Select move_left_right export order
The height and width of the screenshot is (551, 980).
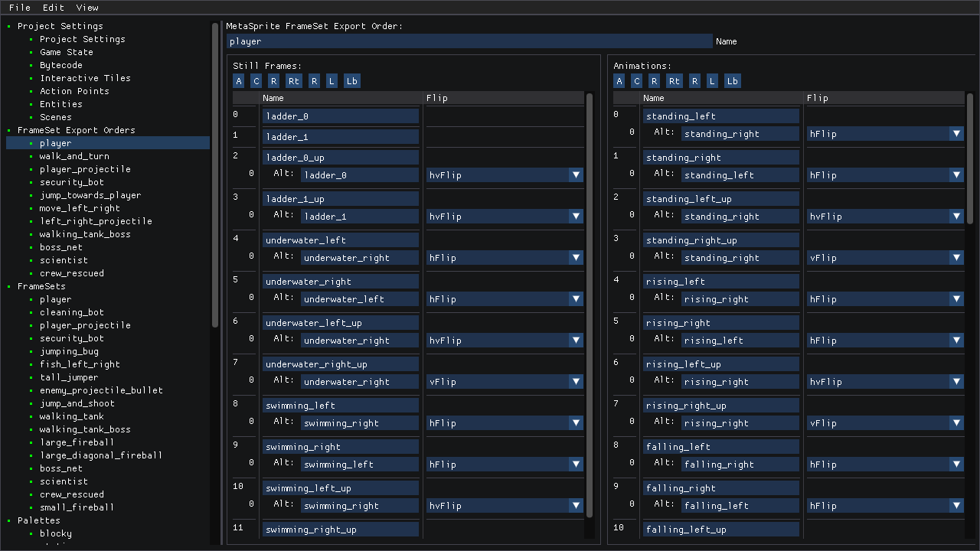click(x=80, y=208)
